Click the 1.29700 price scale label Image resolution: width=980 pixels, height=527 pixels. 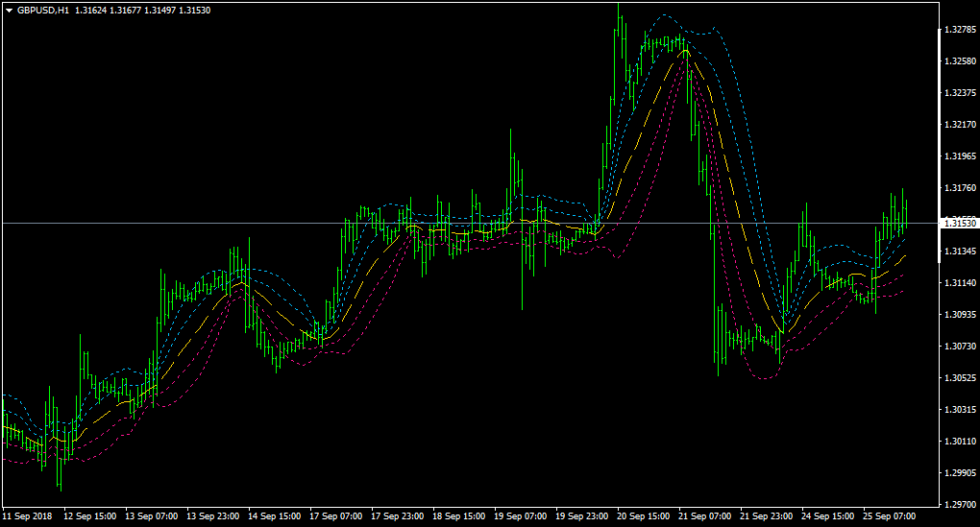(x=960, y=504)
